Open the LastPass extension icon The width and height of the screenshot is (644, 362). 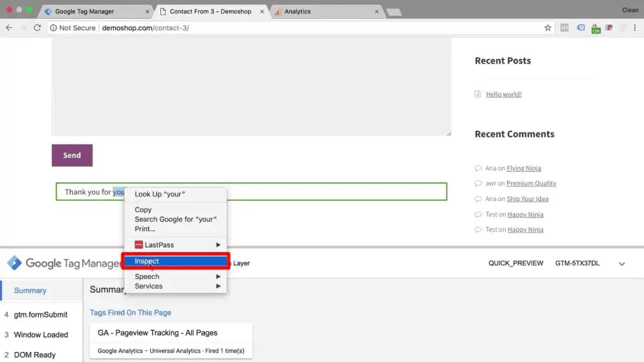608,28
